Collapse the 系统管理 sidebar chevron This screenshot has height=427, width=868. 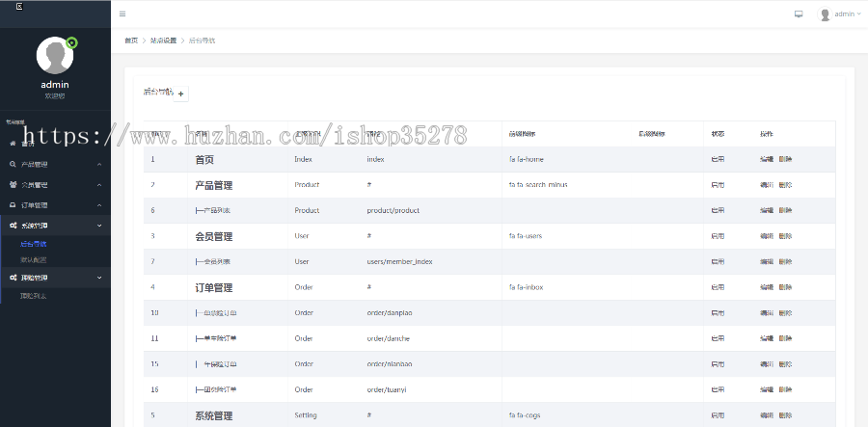pos(99,226)
